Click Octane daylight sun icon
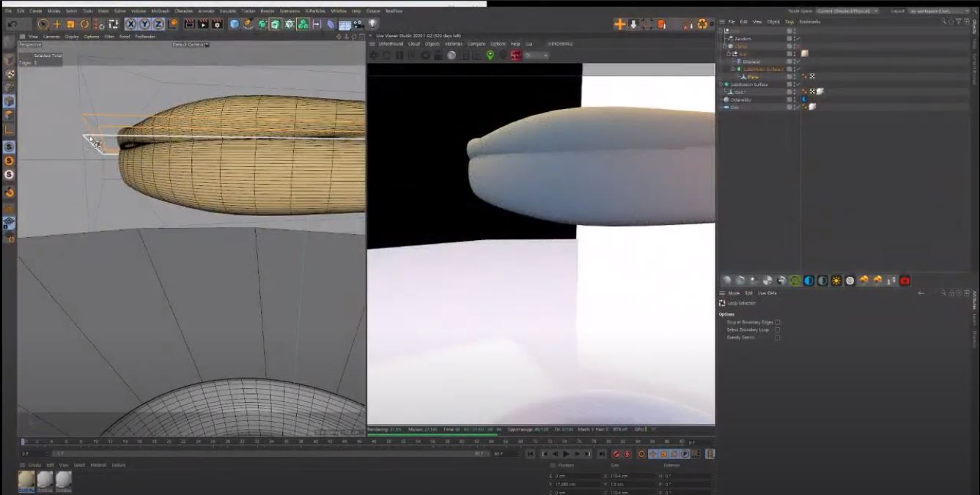The image size is (980, 495). [x=836, y=280]
